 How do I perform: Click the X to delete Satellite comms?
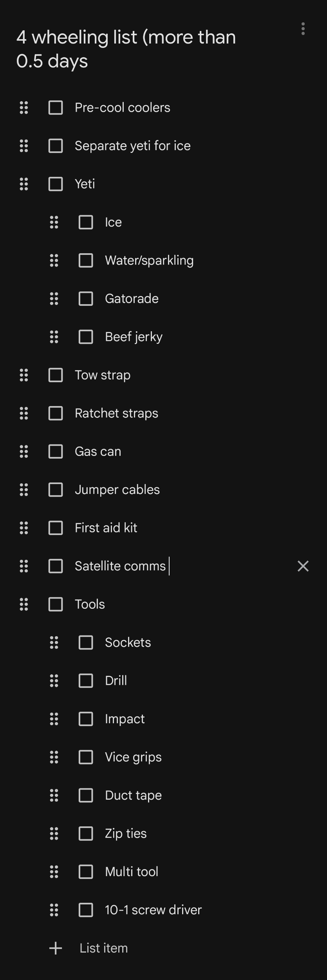303,566
